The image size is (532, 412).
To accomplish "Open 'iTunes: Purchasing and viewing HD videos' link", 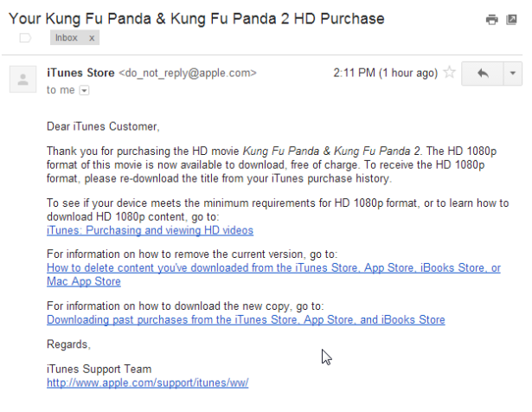I will click(150, 230).
